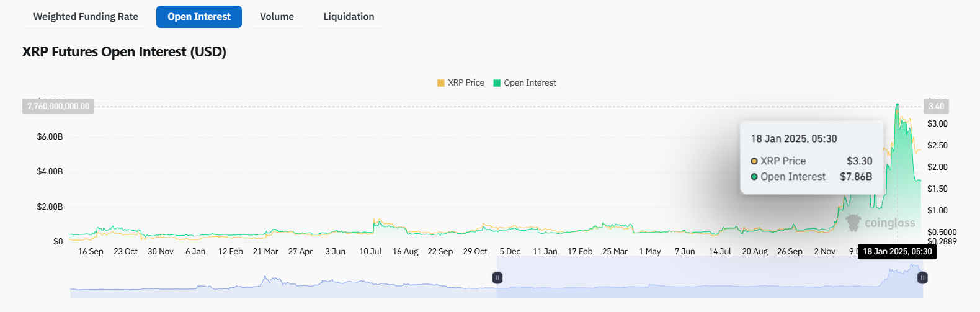This screenshot has width=980, height=312.
Task: Click the coinglass watermark logo icon
Action: coord(853,223)
